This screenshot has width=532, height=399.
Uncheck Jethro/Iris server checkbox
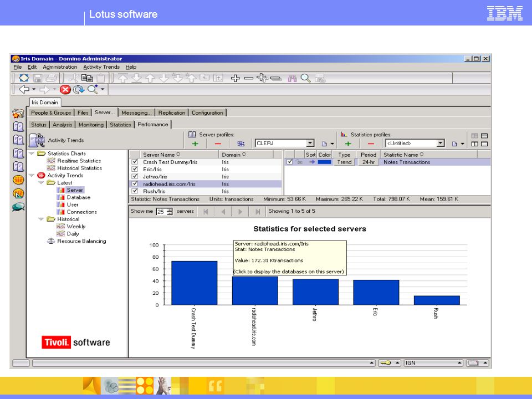click(135, 176)
